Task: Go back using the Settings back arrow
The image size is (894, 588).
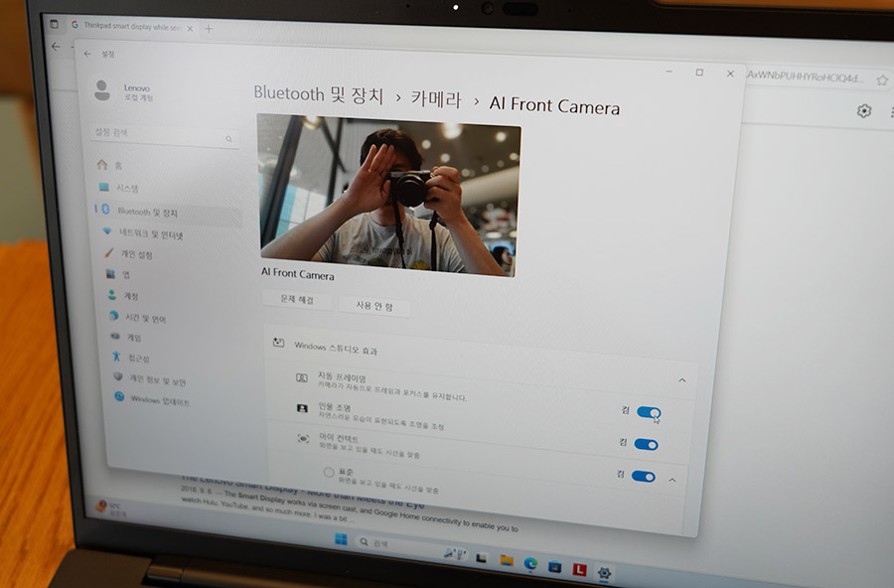Action: point(87,54)
